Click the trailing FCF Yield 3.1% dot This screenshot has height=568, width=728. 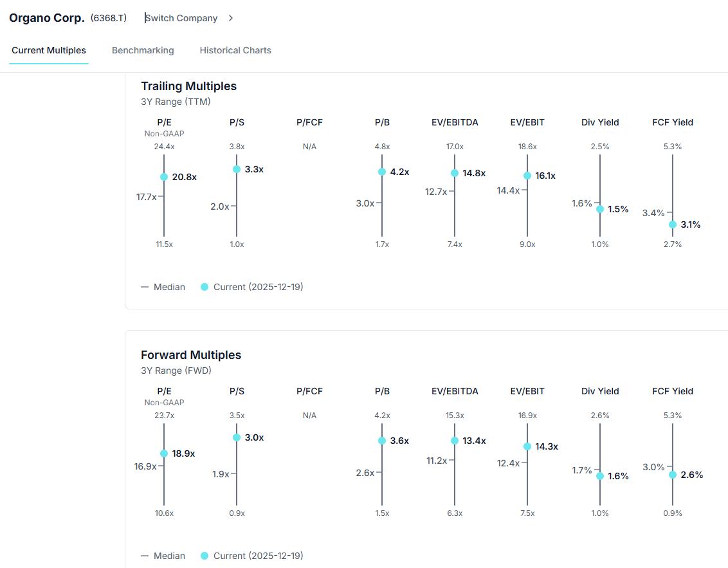pos(673,224)
